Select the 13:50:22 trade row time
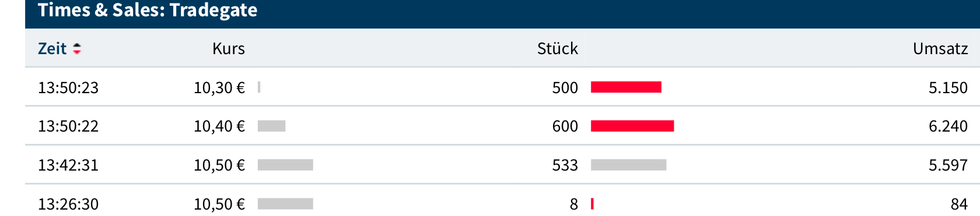This screenshot has width=980, height=216. click(x=68, y=126)
